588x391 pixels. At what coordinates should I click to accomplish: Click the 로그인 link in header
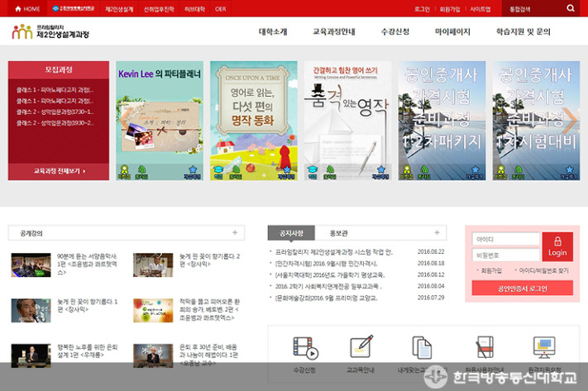point(422,8)
